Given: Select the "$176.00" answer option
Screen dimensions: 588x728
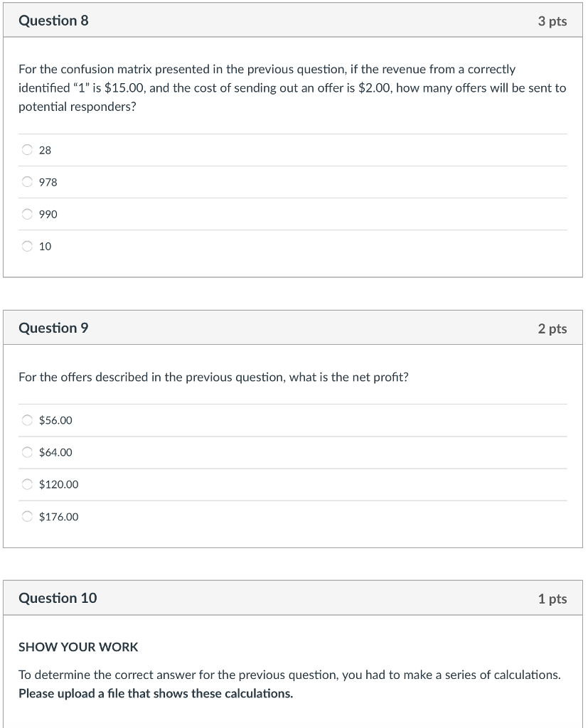Looking at the screenshot, I should (x=27, y=517).
